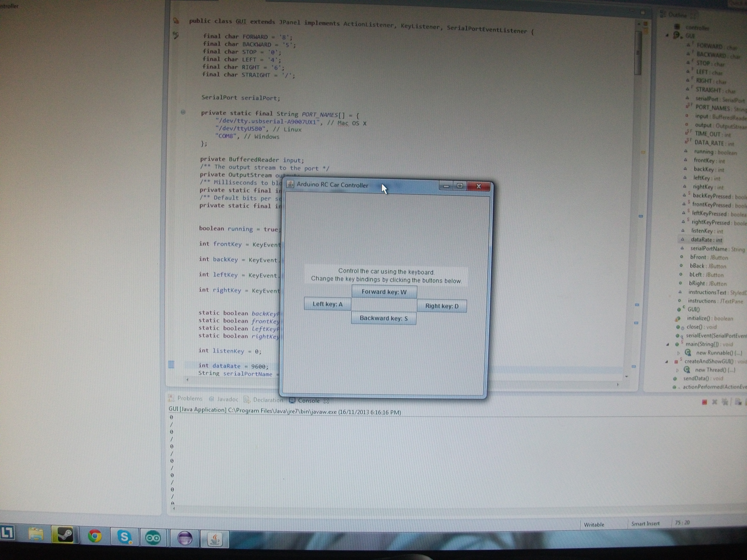The width and height of the screenshot is (747, 560).
Task: Collapse the PORT_NAMES array fold marker
Action: (x=183, y=112)
